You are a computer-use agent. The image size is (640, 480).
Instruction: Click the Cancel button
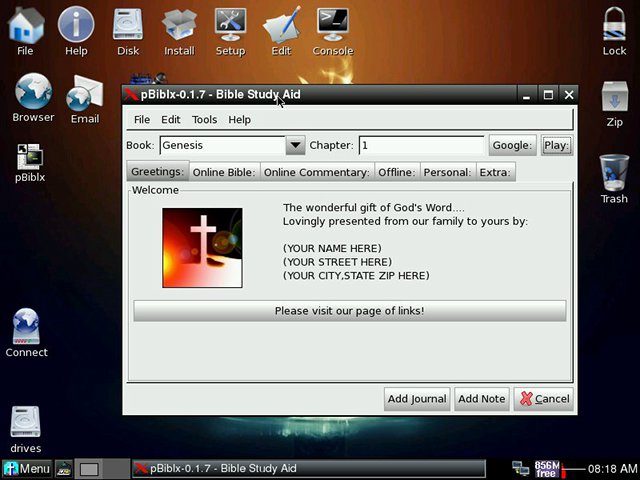click(543, 399)
